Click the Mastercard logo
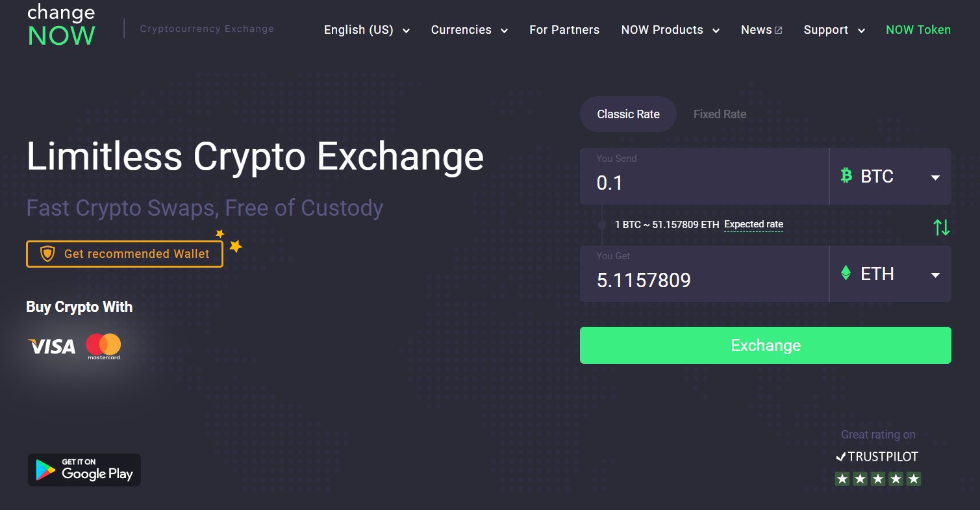 pyautogui.click(x=103, y=346)
